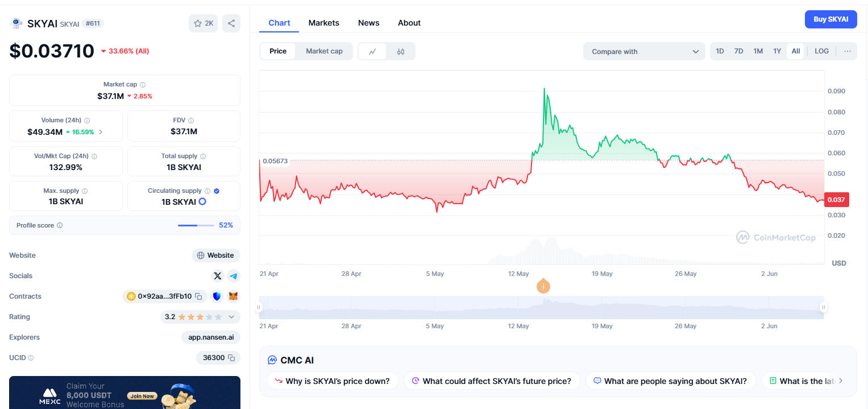Click the right range slider handle
This screenshot has width=868, height=409.
pos(823,307)
